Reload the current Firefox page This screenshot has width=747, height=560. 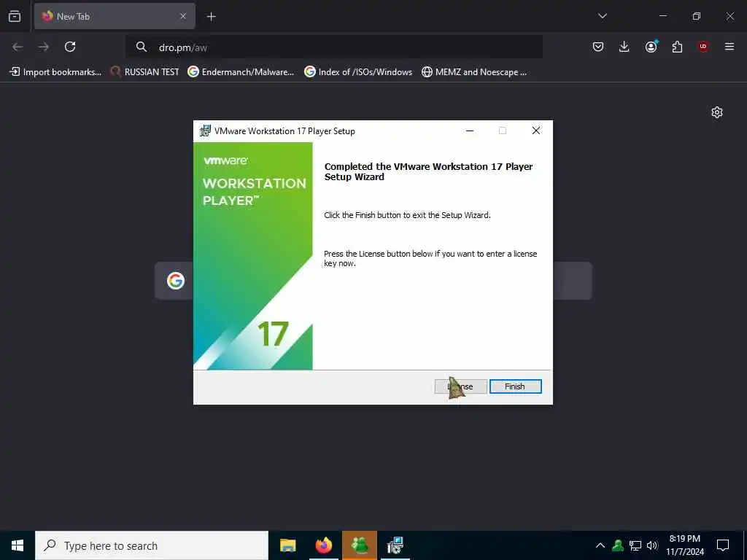70,47
